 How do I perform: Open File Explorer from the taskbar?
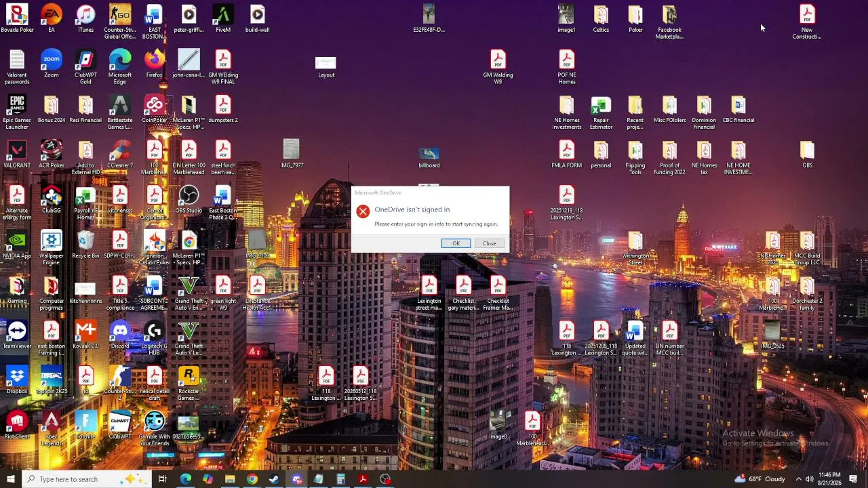(x=230, y=479)
